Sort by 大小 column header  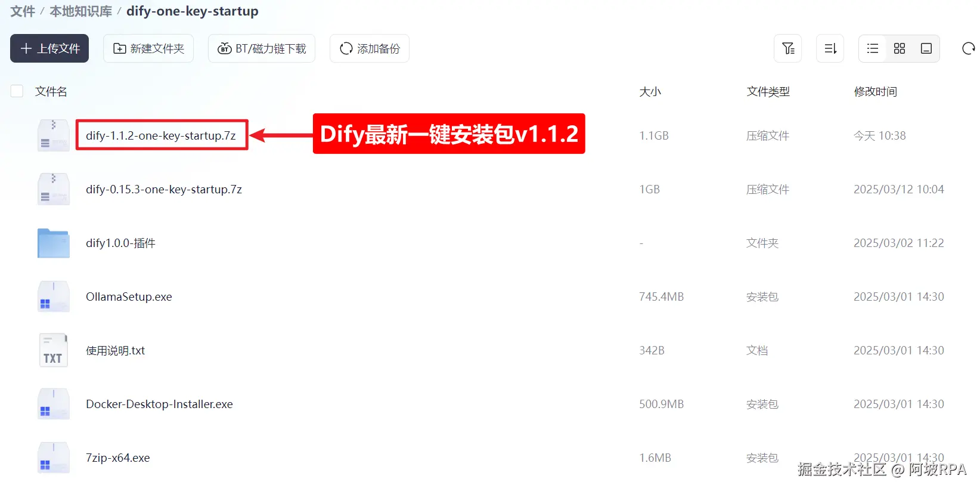[650, 91]
